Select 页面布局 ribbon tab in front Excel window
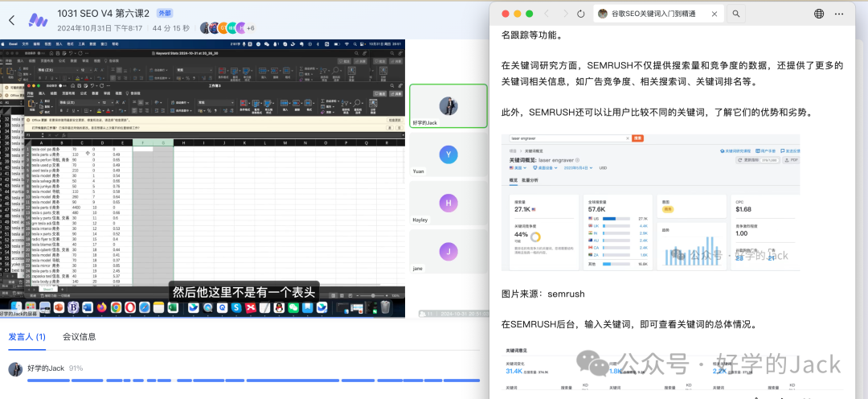This screenshot has width=868, height=399. [68, 93]
